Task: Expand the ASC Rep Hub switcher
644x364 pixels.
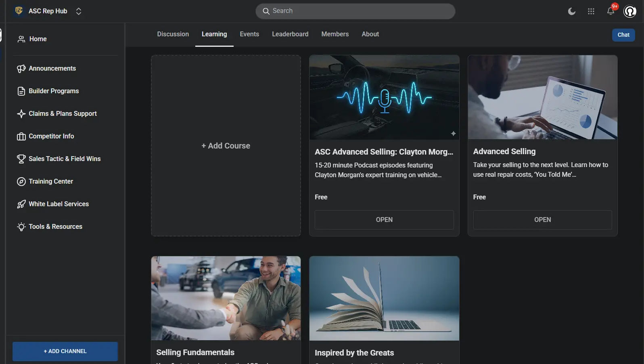Action: [79, 11]
